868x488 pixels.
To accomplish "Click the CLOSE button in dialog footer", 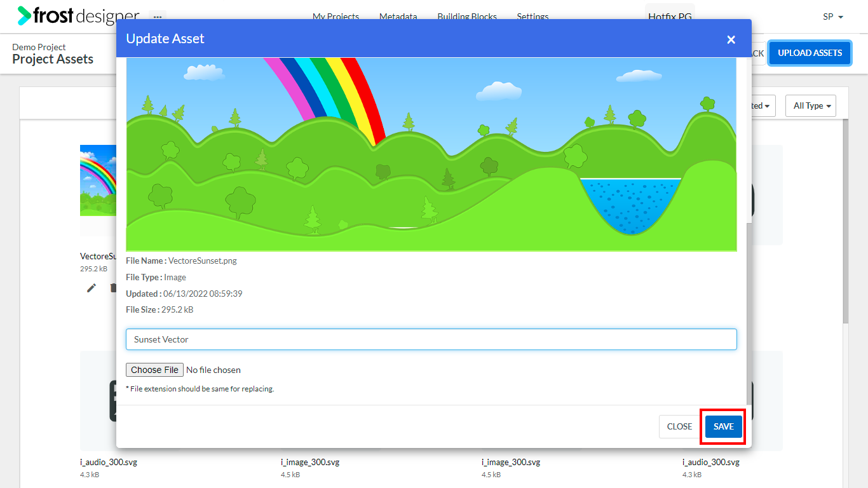I will tap(679, 426).
